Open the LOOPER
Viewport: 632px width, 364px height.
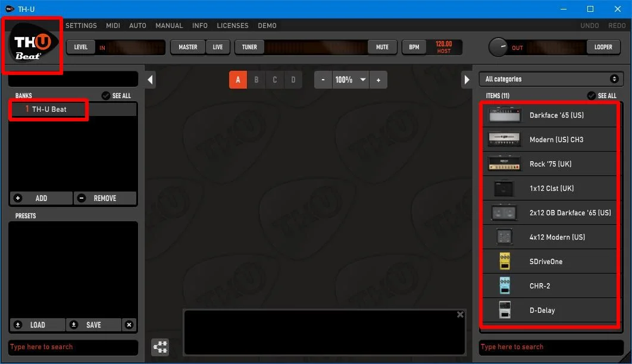(x=603, y=47)
